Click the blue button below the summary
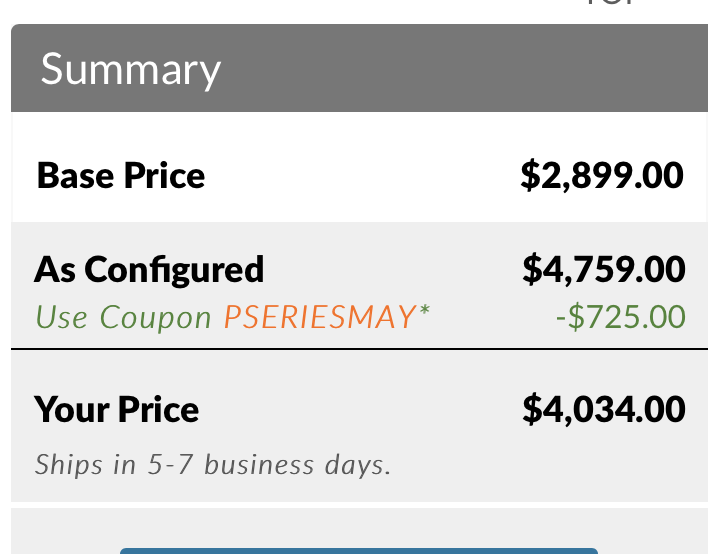 (359, 551)
